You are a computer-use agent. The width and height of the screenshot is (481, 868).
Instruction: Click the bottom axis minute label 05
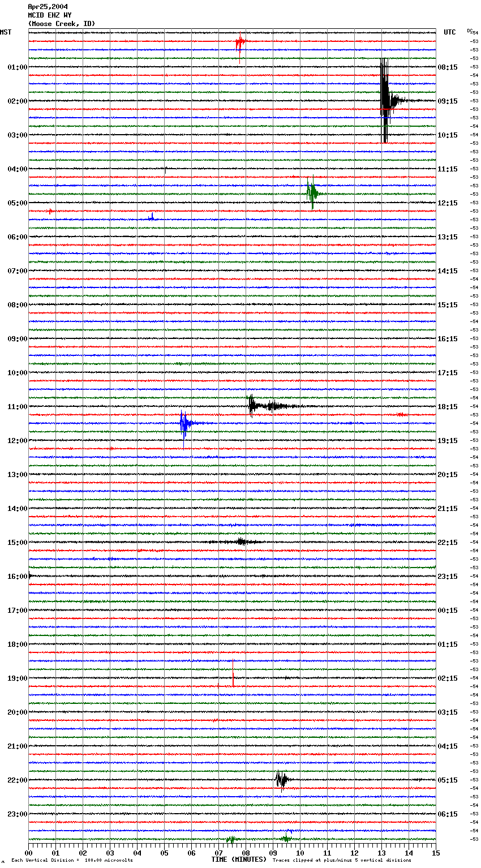(164, 853)
